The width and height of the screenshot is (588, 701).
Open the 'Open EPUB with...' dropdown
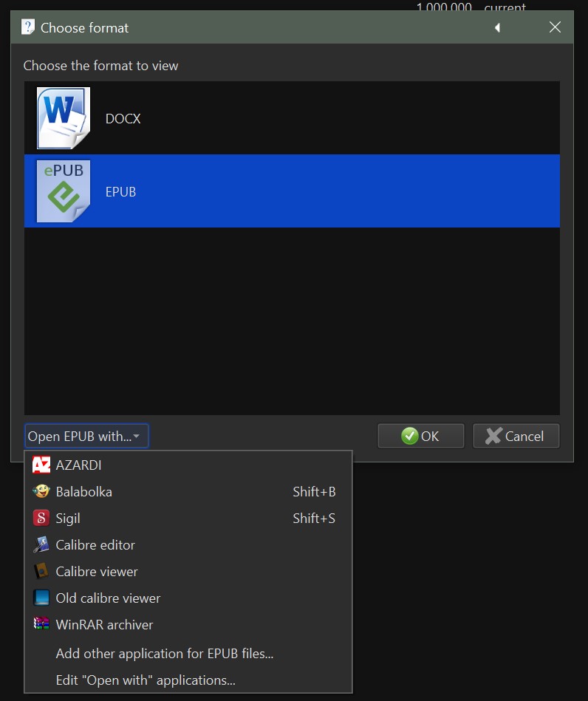pos(86,436)
